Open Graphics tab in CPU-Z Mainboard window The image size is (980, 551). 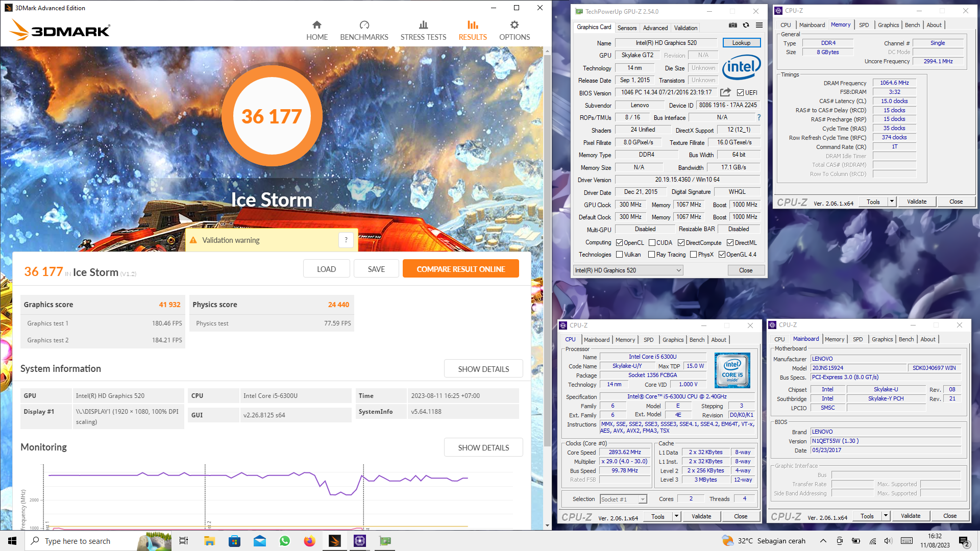click(x=882, y=339)
